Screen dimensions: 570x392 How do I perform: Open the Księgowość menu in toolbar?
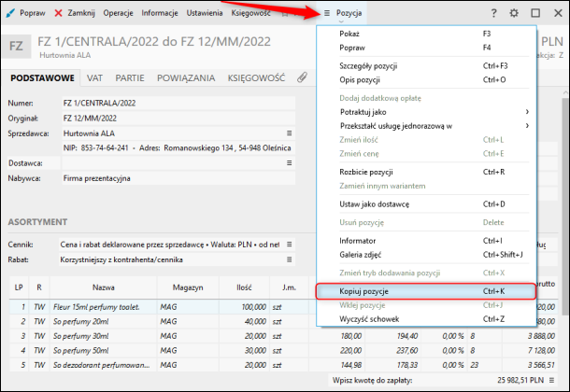pos(250,13)
